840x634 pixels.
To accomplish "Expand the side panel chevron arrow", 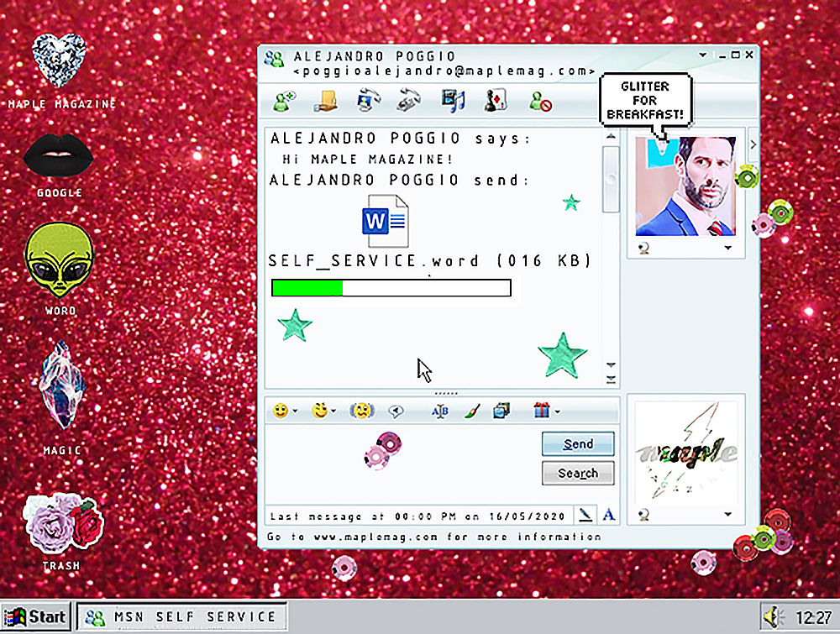I will tap(753, 144).
